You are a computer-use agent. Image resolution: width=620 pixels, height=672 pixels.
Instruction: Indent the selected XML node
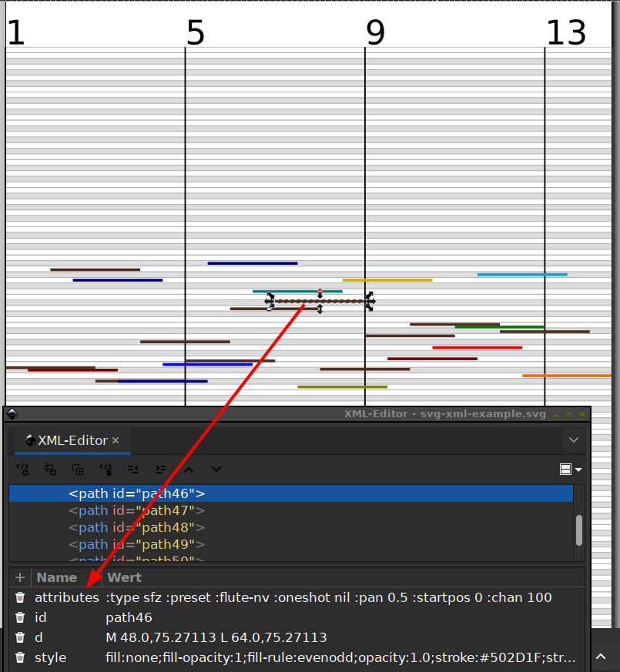coord(161,470)
